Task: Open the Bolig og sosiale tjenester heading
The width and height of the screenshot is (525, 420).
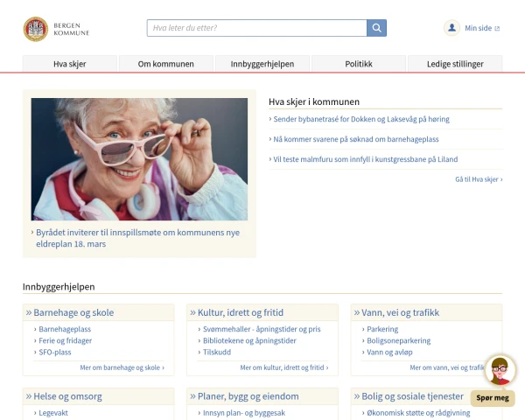Action: [x=412, y=396]
